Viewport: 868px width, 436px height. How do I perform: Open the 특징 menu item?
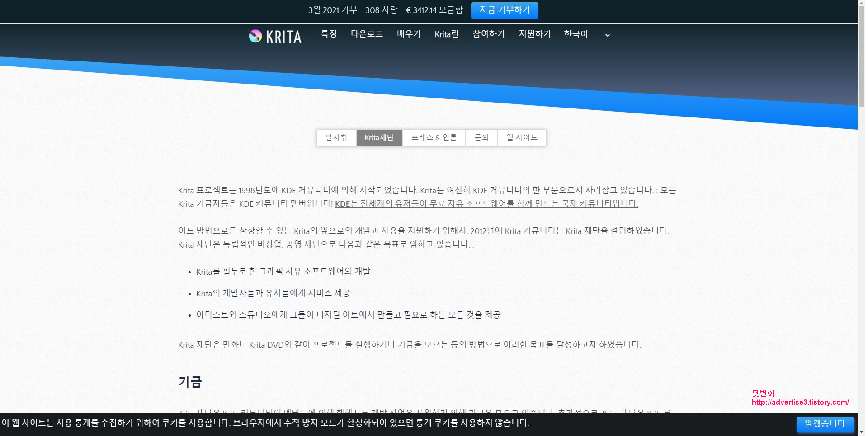pos(329,34)
